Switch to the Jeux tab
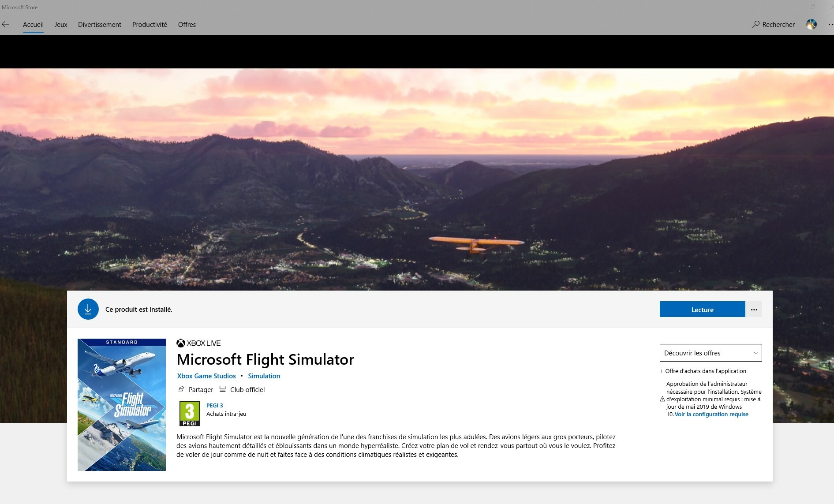The width and height of the screenshot is (834, 504). pyautogui.click(x=61, y=25)
